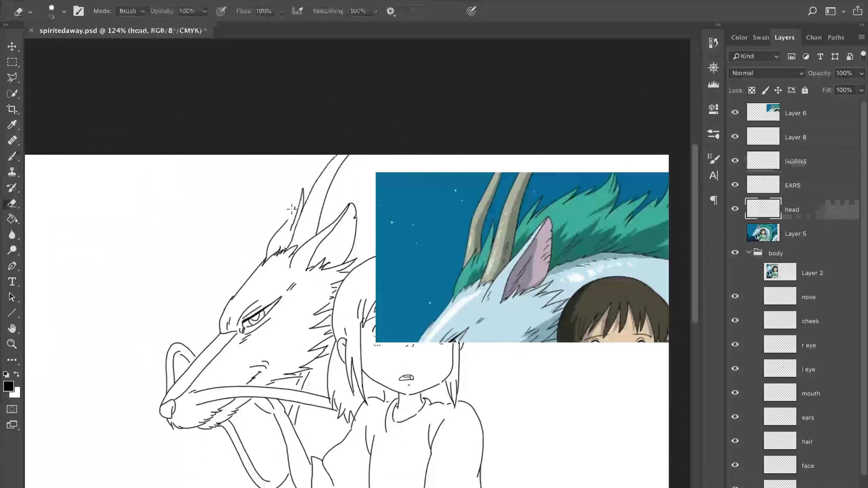Select the Zoom tool
Screen dimensions: 868x488
tap(12, 344)
